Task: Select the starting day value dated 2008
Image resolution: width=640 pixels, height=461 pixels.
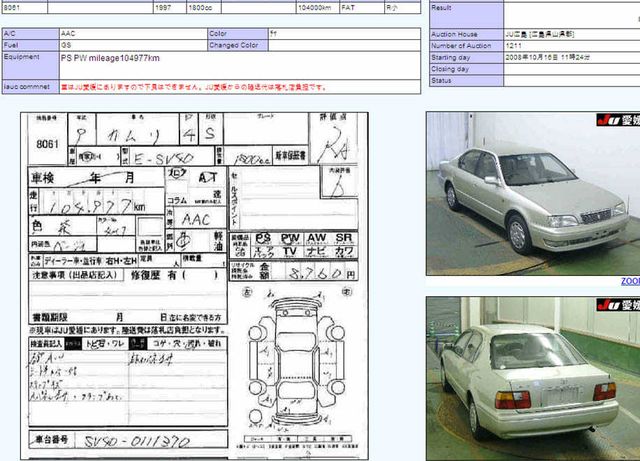Action: 547,58
